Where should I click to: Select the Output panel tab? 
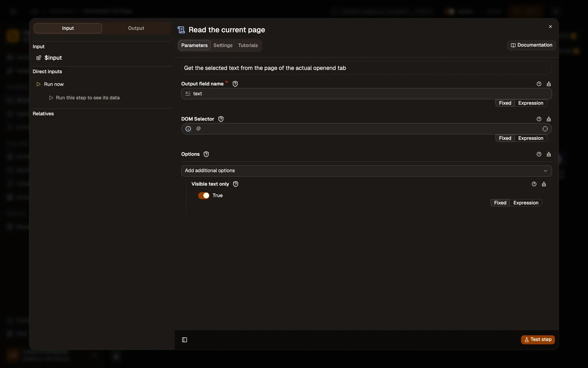point(136,28)
